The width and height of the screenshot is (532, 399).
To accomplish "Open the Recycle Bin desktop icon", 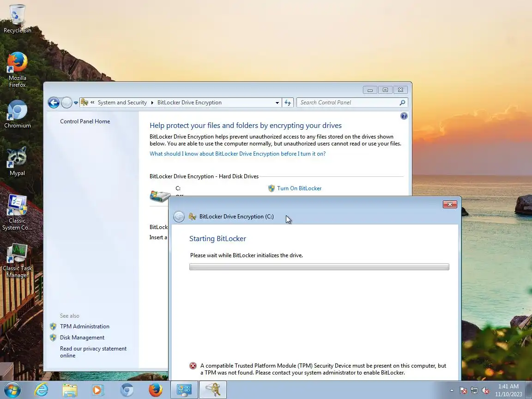I will (x=17, y=18).
